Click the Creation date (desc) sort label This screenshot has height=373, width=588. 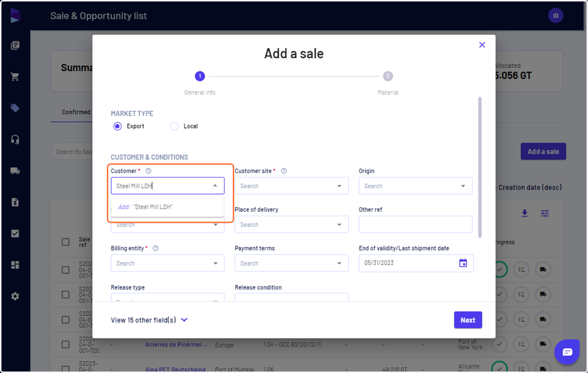click(530, 187)
